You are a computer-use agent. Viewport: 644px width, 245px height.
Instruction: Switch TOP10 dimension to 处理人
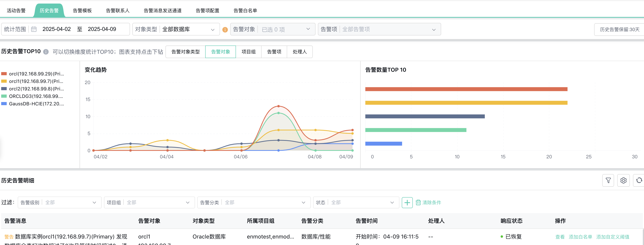click(x=300, y=52)
